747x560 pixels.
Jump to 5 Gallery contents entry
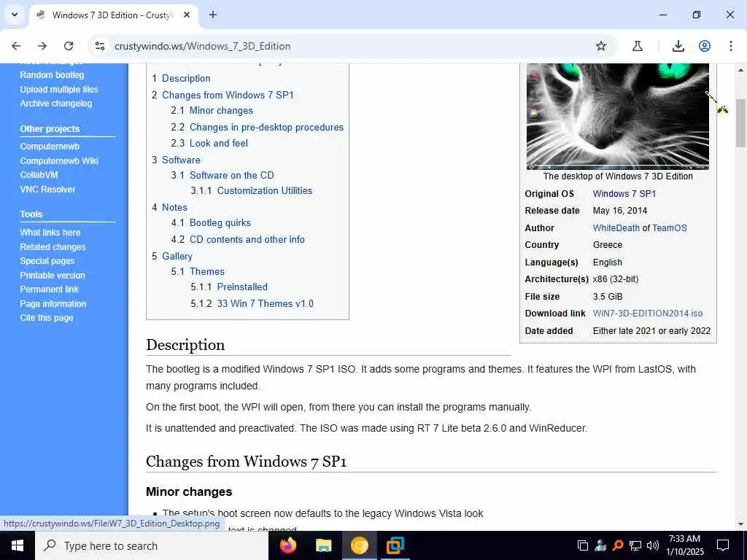(172, 256)
